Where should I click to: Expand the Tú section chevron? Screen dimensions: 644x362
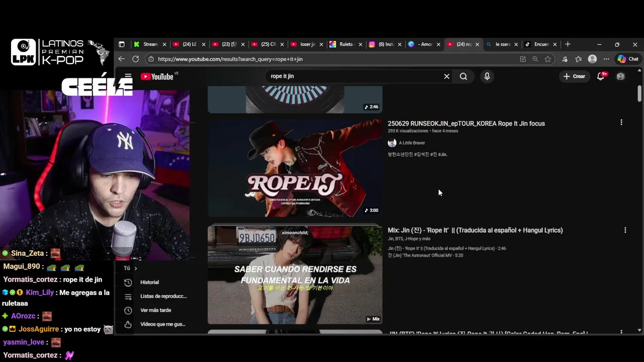pos(135,268)
